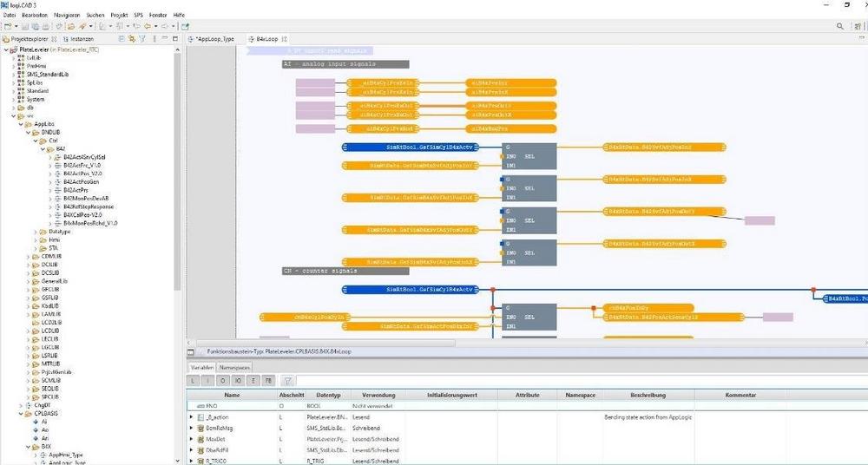Click the Save All toolbar icon

36,26
